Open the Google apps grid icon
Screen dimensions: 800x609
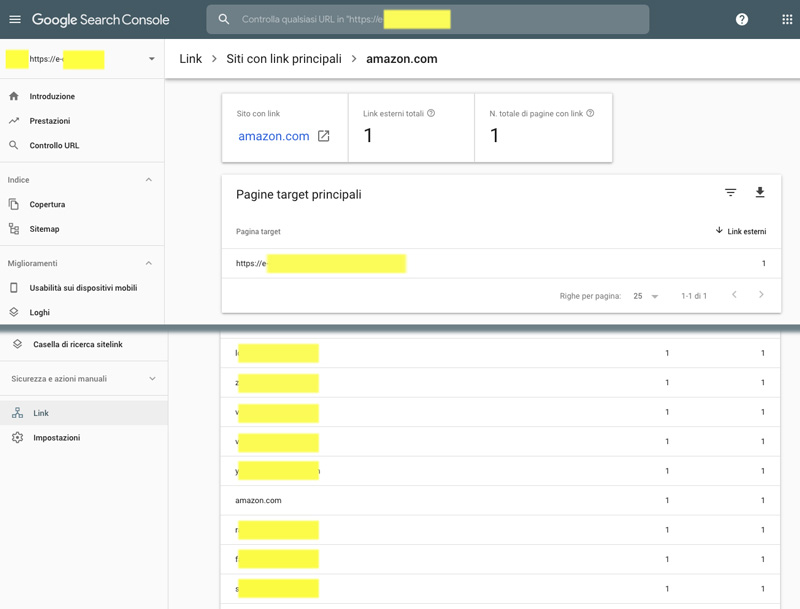pyautogui.click(x=787, y=19)
